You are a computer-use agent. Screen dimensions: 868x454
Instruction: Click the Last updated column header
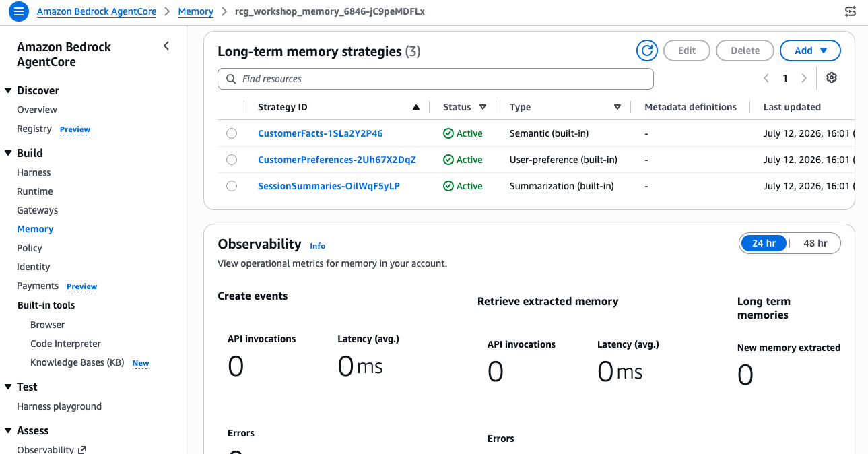tap(792, 107)
